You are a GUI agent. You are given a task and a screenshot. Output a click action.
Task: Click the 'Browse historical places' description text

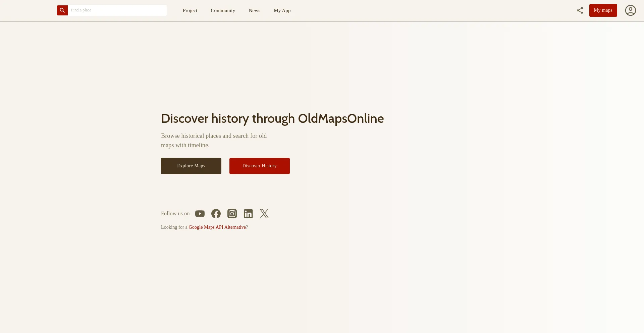(x=214, y=141)
